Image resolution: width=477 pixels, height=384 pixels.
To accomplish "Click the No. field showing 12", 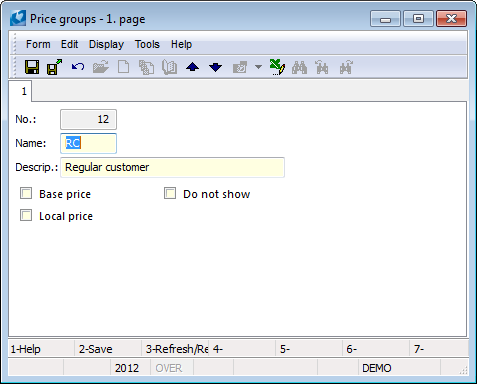I will pyautogui.click(x=88, y=119).
